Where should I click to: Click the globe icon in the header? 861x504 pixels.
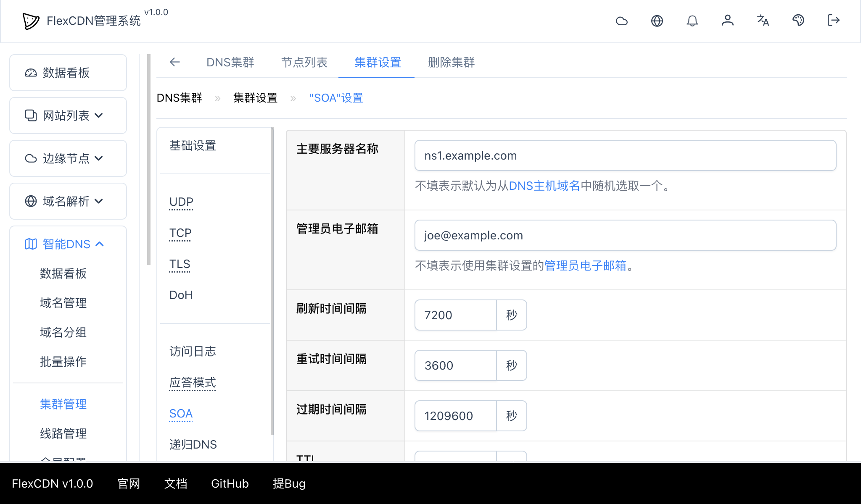657,21
